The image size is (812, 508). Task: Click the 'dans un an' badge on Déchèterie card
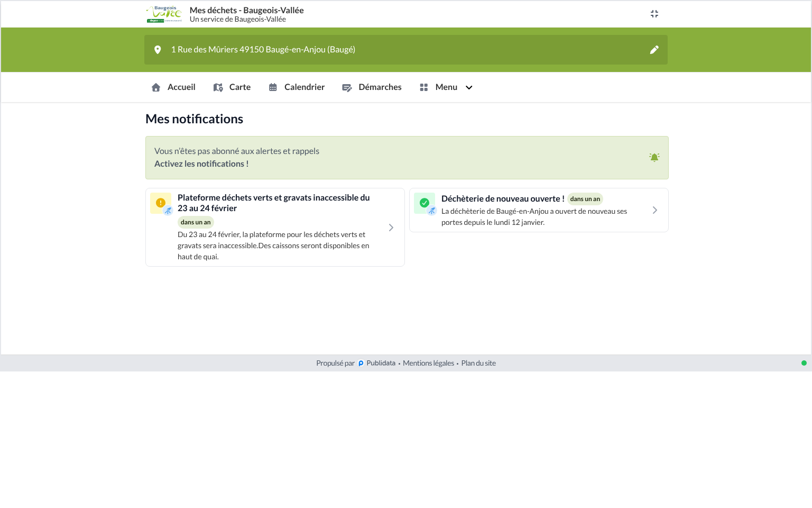[585, 199]
